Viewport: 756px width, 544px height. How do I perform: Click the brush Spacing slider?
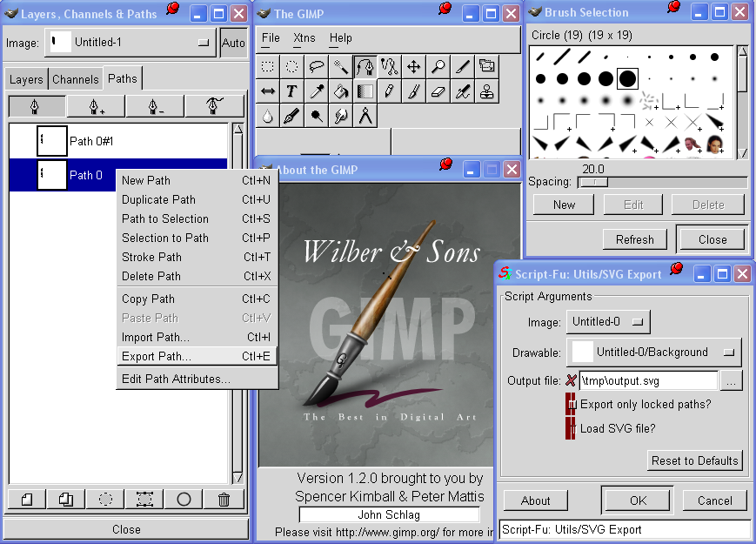(x=663, y=182)
